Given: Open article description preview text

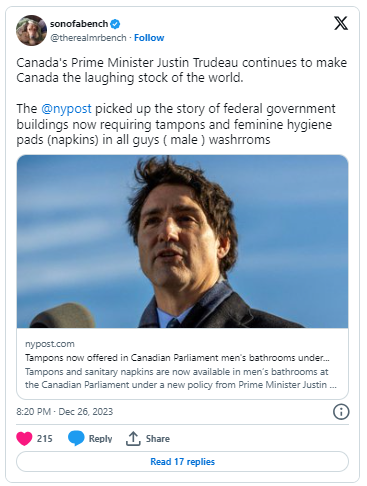Looking at the screenshot, I should tap(181, 378).
